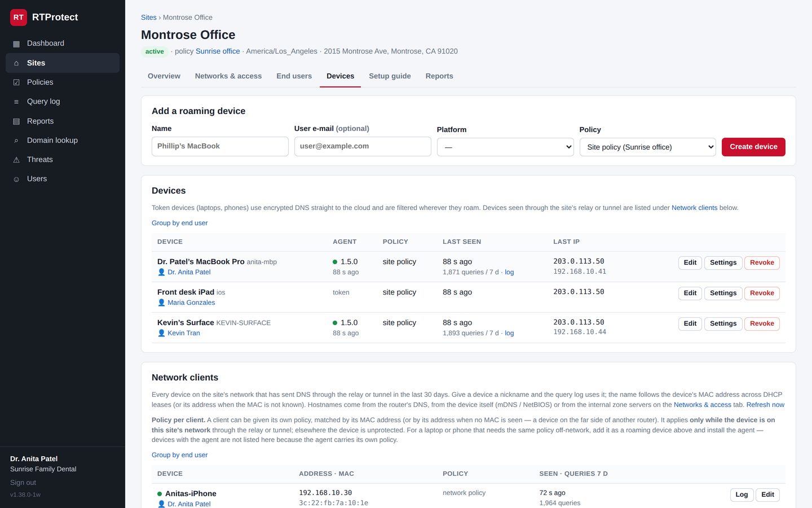
Task: Click the Dashboard icon in sidebar
Action: [16, 43]
